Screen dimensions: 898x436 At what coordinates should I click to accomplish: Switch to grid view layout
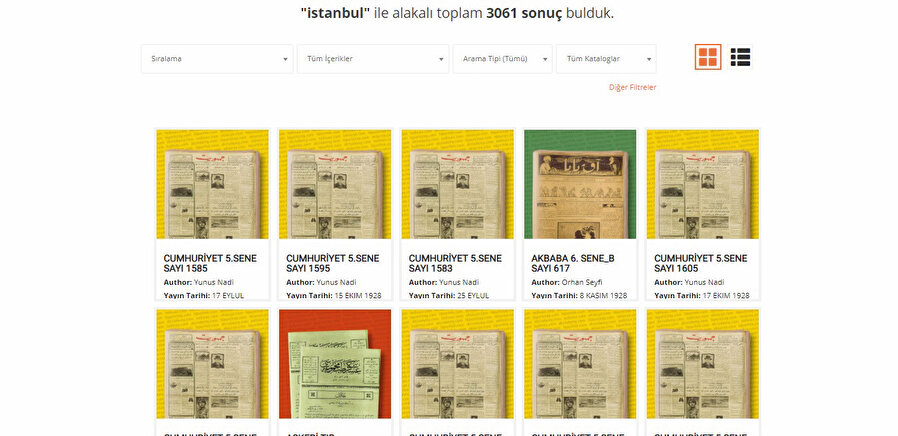coord(707,57)
